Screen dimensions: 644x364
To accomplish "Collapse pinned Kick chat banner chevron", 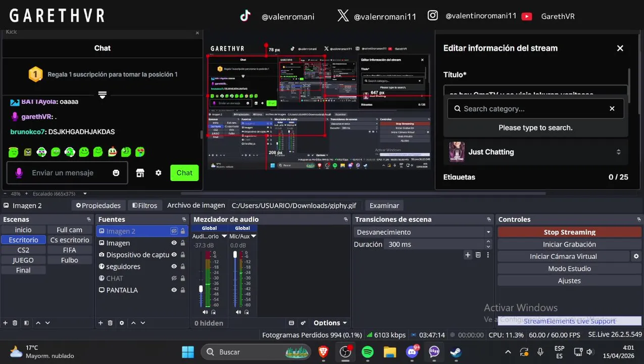I will pyautogui.click(x=102, y=95).
